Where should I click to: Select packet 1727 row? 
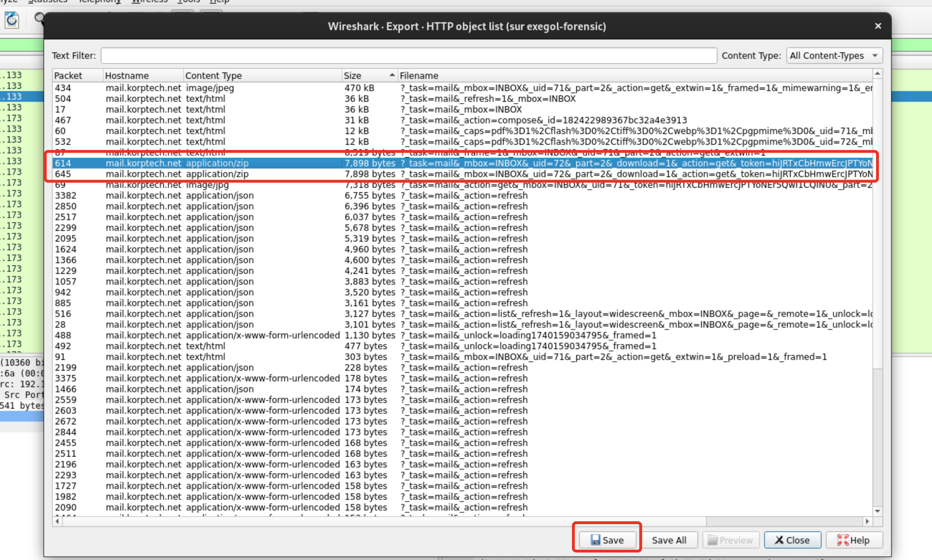pyautogui.click(x=463, y=486)
